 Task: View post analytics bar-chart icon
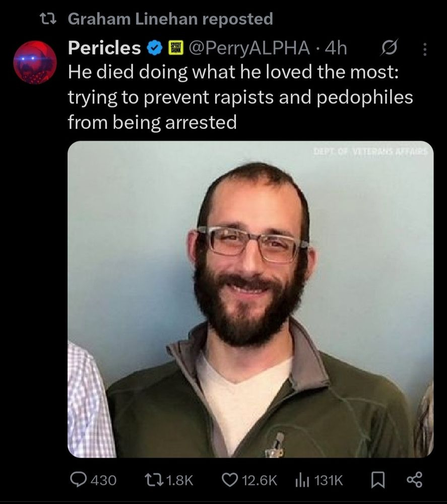(x=302, y=480)
